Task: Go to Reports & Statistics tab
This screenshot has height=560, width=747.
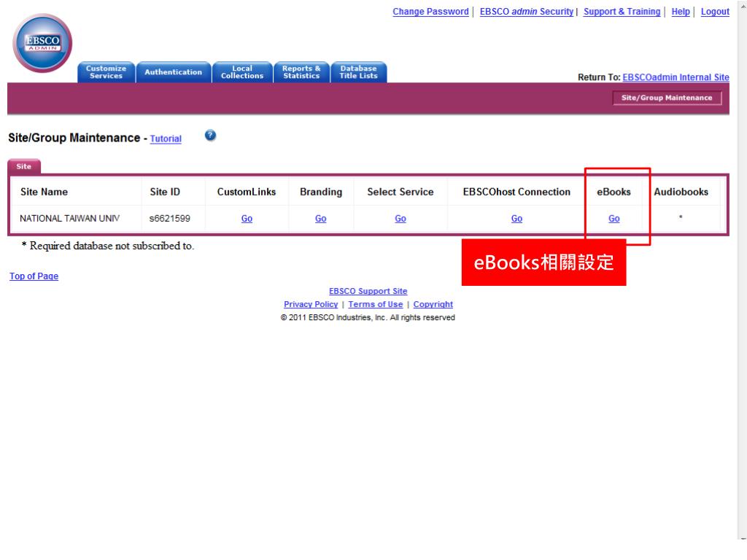Action: point(301,72)
